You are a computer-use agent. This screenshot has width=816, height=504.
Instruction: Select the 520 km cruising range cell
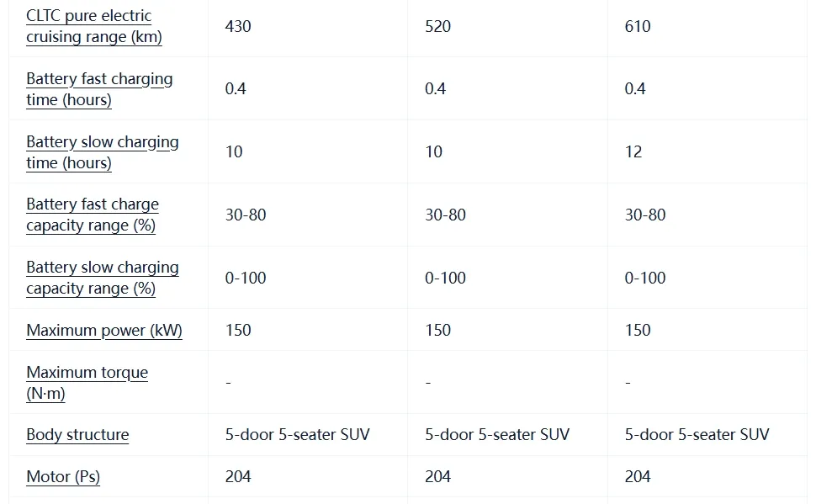(x=437, y=26)
